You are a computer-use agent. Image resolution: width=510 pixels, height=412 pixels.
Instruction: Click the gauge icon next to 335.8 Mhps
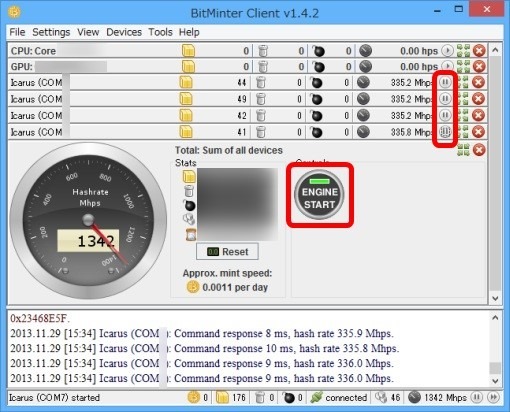(363, 131)
